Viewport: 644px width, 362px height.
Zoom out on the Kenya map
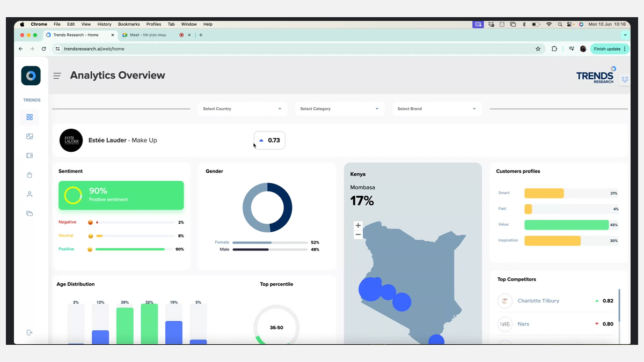click(358, 235)
